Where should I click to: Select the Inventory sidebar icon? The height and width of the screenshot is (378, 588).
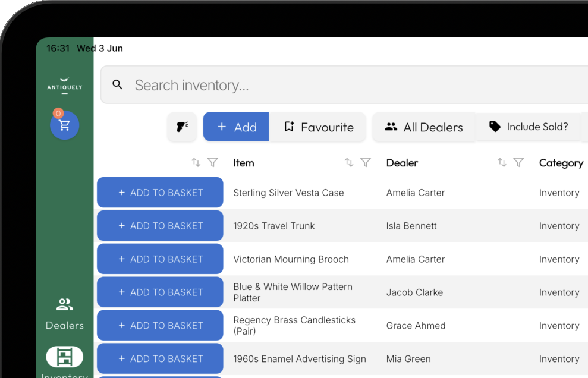point(64,357)
